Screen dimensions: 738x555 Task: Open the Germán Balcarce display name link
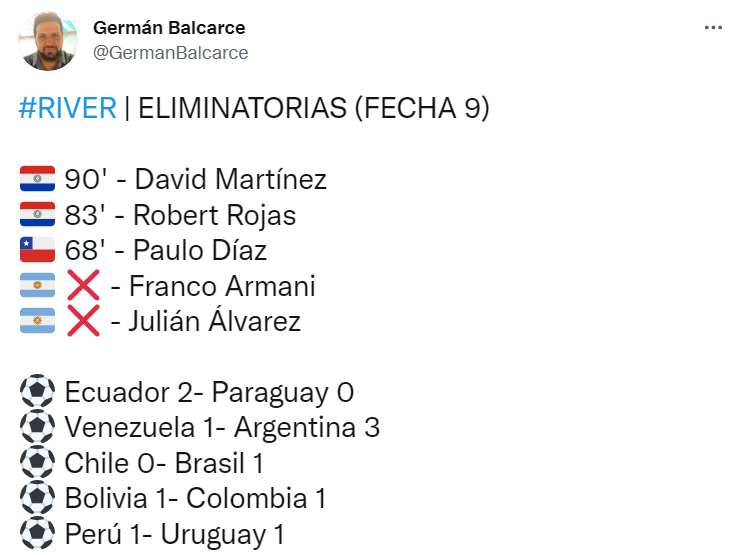[x=169, y=28]
